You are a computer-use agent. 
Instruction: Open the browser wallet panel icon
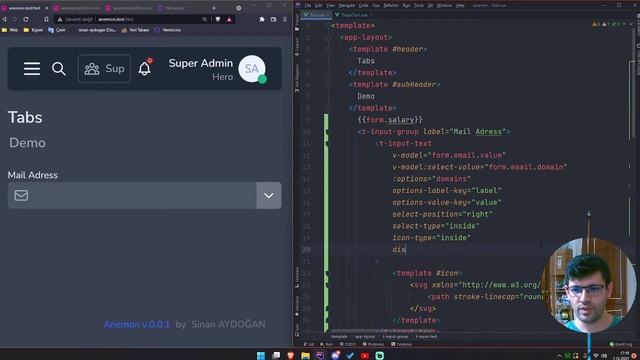click(x=273, y=19)
